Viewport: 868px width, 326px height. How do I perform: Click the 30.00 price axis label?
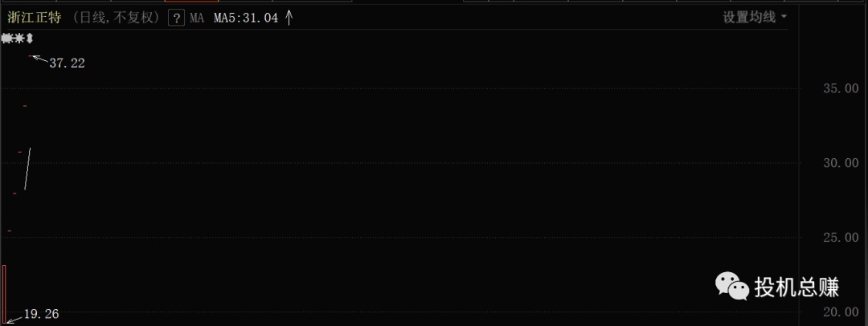[x=841, y=163]
